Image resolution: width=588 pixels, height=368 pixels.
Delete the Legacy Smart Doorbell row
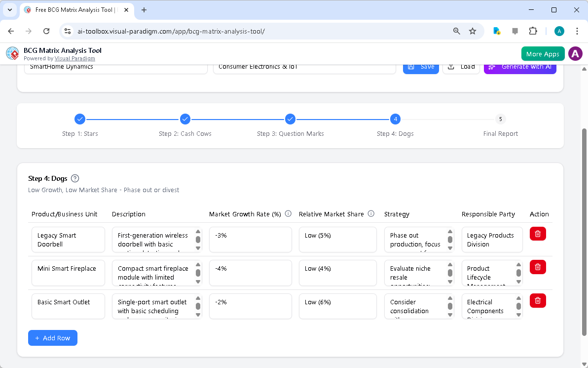tap(538, 234)
